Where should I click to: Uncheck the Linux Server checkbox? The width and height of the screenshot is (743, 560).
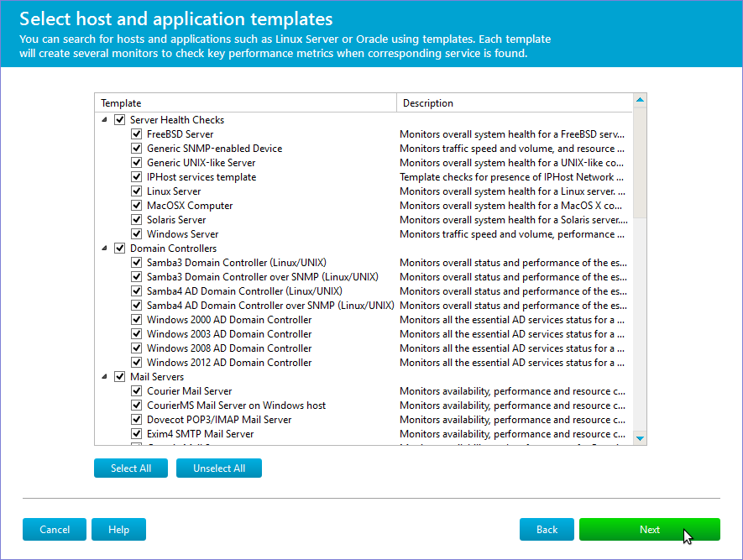pos(137,191)
